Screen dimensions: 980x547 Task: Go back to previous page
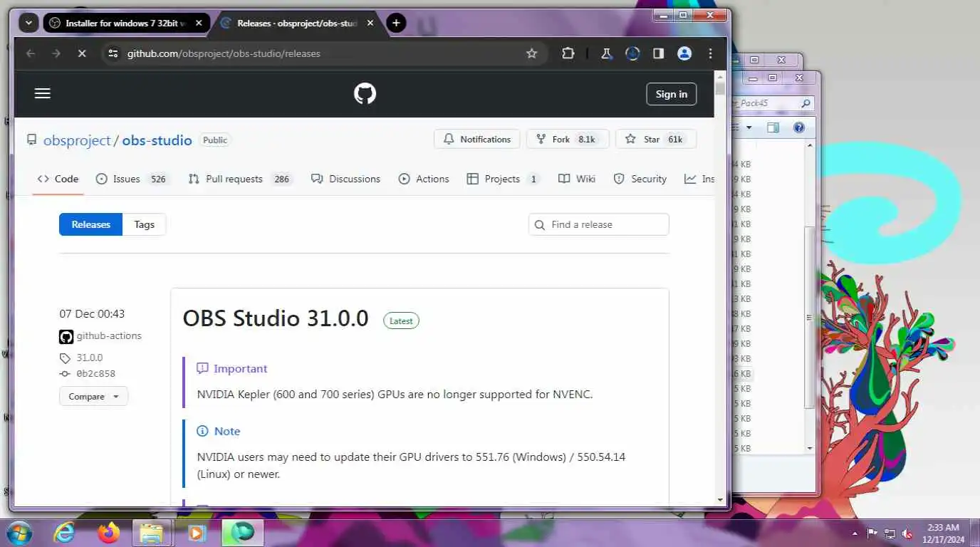pyautogui.click(x=30, y=53)
